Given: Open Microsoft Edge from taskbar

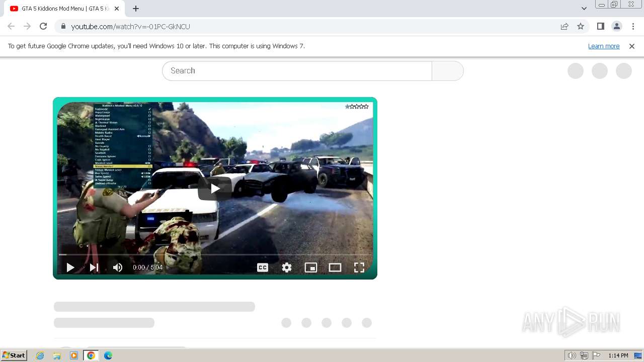Looking at the screenshot, I should [108, 355].
